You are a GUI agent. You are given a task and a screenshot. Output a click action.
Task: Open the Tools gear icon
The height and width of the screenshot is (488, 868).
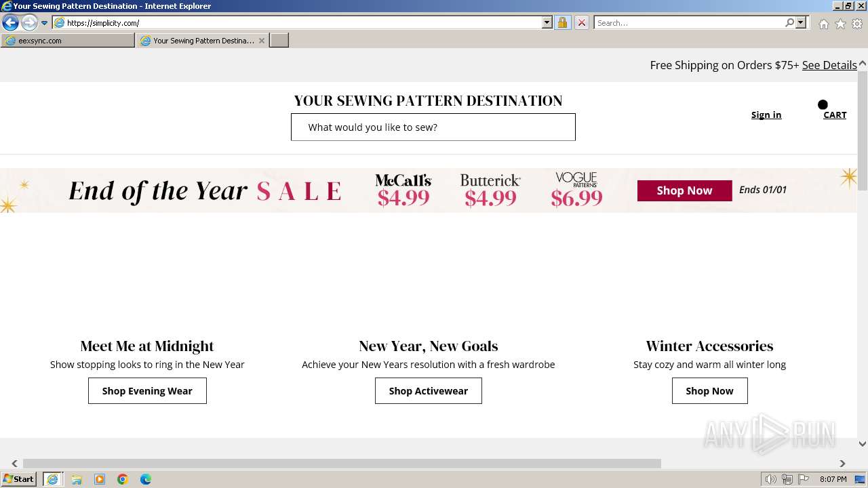[857, 24]
